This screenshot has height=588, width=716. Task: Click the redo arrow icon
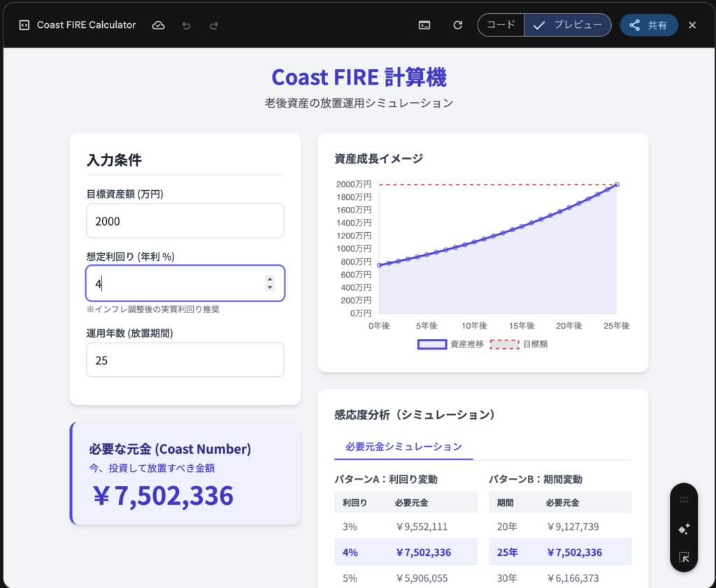tap(214, 25)
